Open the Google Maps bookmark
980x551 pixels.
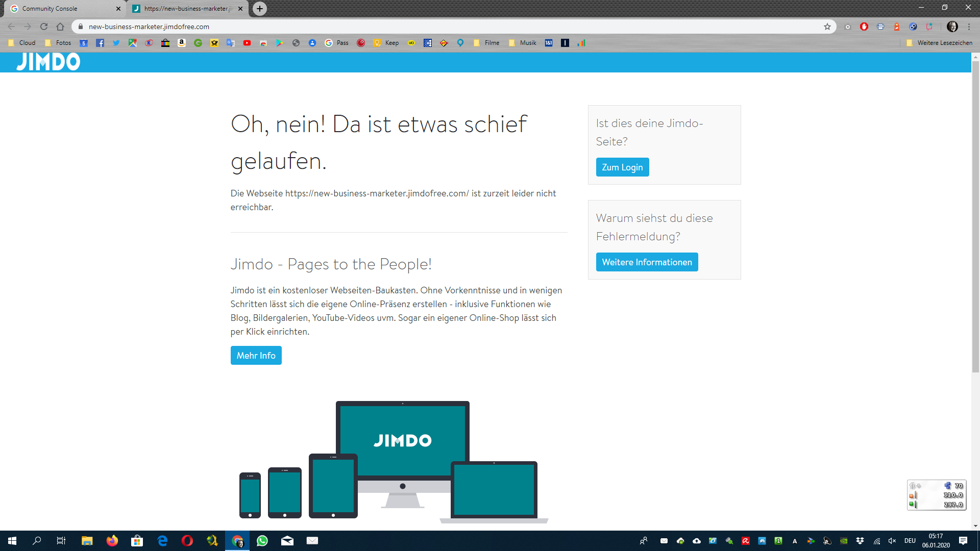133,43
